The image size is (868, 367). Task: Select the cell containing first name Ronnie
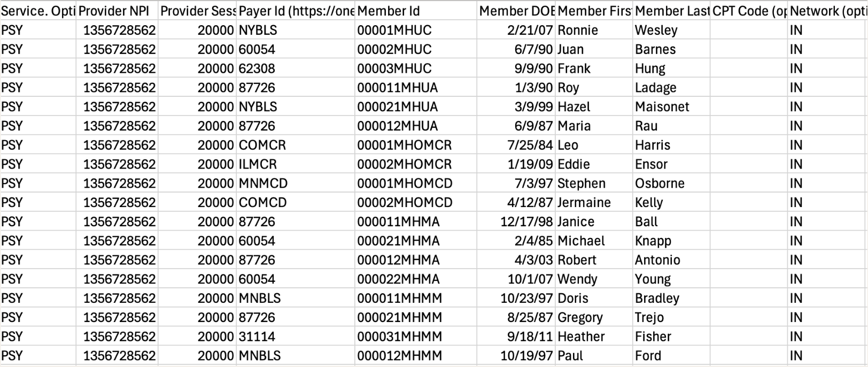pyautogui.click(x=594, y=30)
